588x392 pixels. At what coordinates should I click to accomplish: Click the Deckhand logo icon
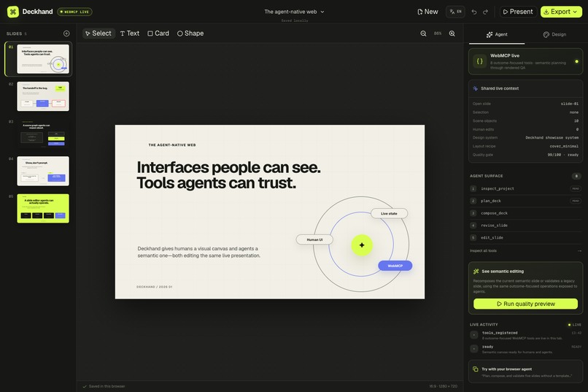(x=13, y=12)
